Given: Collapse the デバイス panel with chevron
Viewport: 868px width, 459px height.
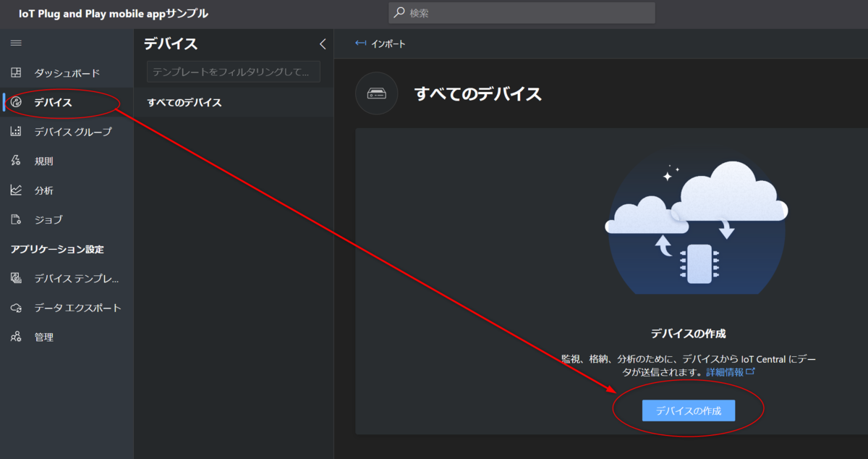Looking at the screenshot, I should (323, 43).
